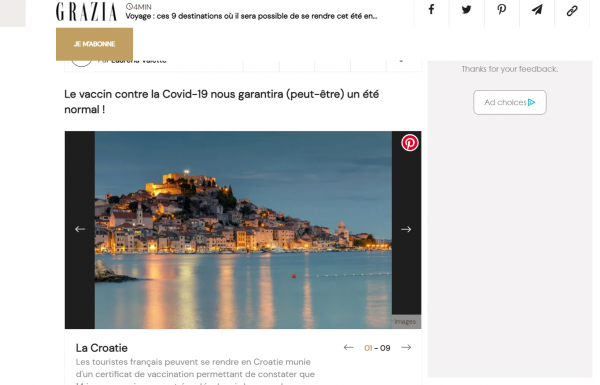
Task: Click the article title in the header bar
Action: (x=251, y=16)
